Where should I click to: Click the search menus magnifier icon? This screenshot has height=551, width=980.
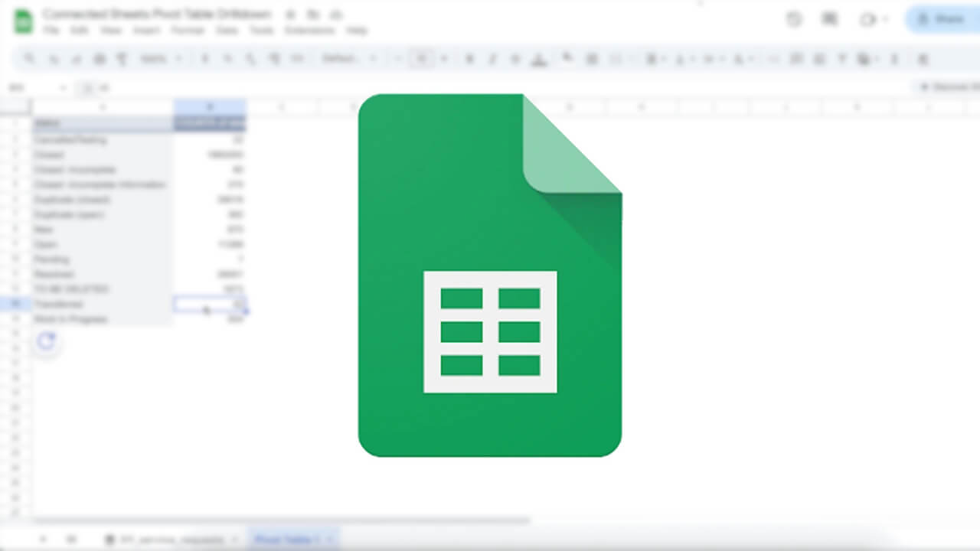[30, 59]
